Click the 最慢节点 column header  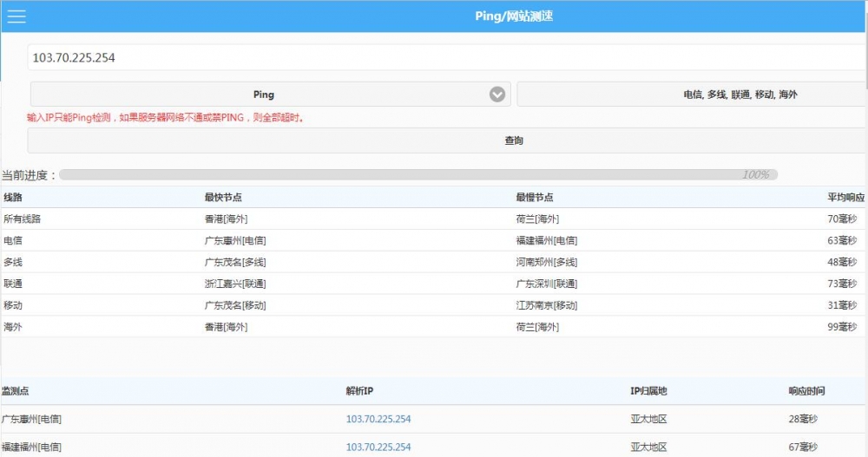535,198
